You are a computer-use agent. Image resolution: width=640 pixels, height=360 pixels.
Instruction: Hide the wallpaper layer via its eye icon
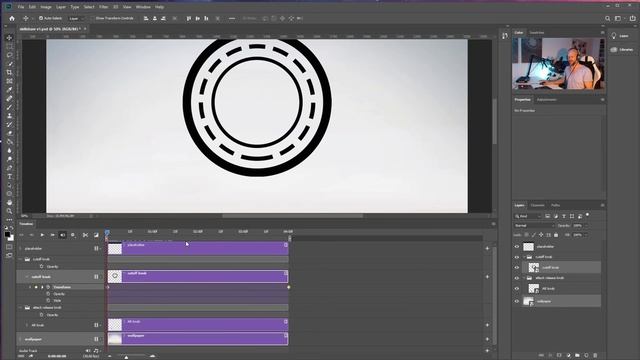[517, 301]
